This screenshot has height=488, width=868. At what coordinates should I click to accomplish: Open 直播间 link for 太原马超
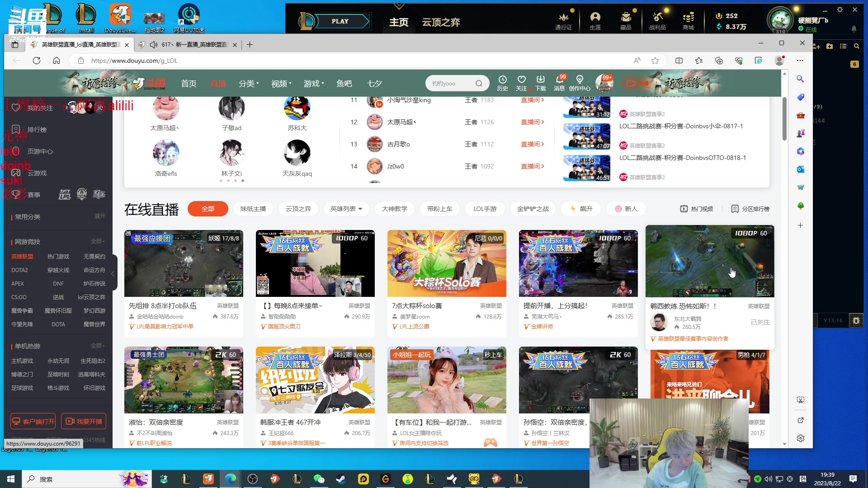(x=532, y=122)
